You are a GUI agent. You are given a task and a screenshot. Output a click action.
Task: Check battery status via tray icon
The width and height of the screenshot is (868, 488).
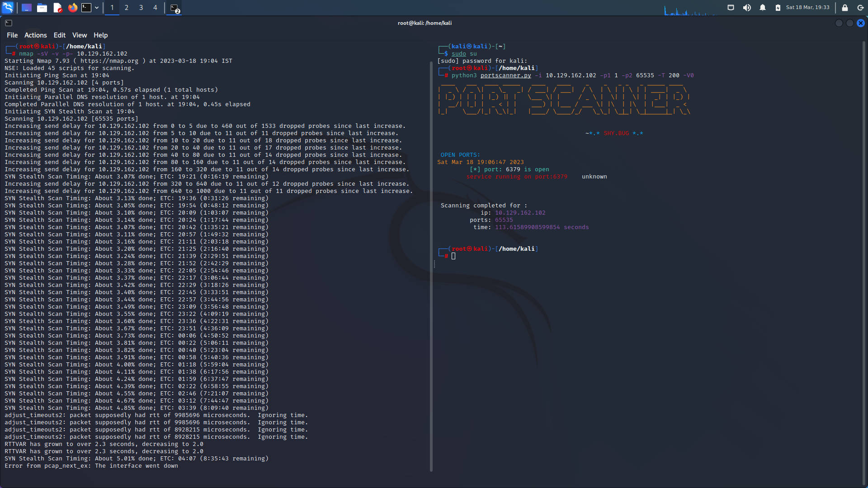click(x=778, y=8)
